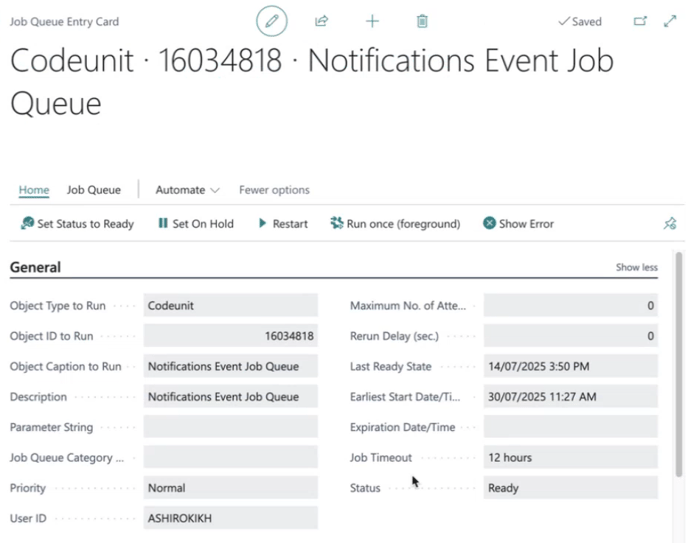Click the pencil edit icon
The width and height of the screenshot is (688, 543).
pyautogui.click(x=272, y=21)
